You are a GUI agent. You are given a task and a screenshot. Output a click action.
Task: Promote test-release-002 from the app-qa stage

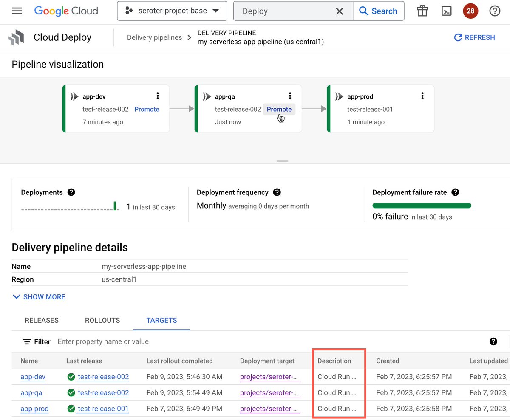[x=279, y=109]
